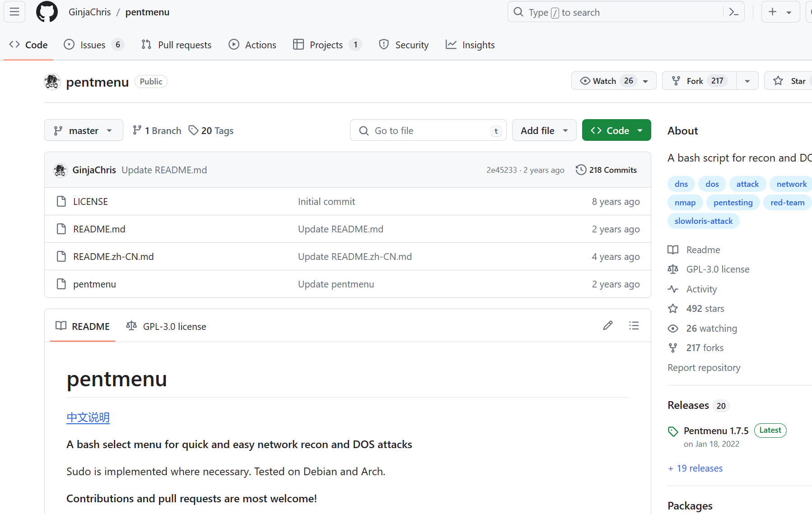Expand the fork options dropdown arrow
The height and width of the screenshot is (514, 812).
[747, 81]
